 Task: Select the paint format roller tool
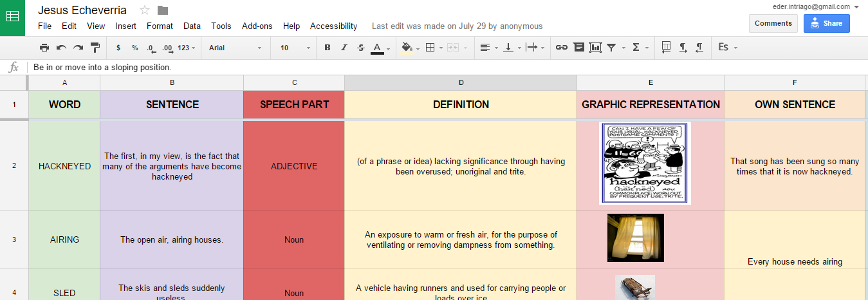(95, 48)
